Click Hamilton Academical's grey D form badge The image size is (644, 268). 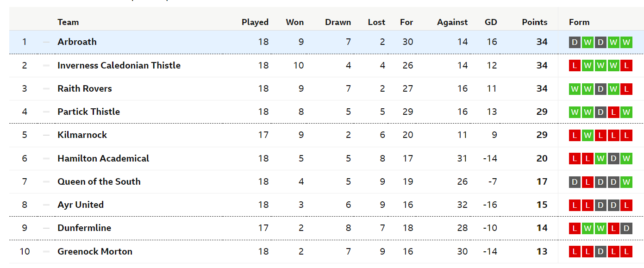click(x=613, y=159)
